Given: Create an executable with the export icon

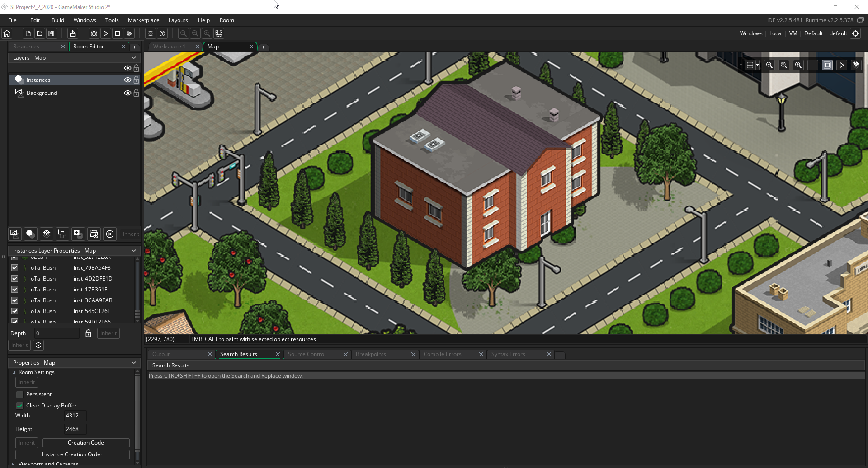Looking at the screenshot, I should pyautogui.click(x=73, y=33).
